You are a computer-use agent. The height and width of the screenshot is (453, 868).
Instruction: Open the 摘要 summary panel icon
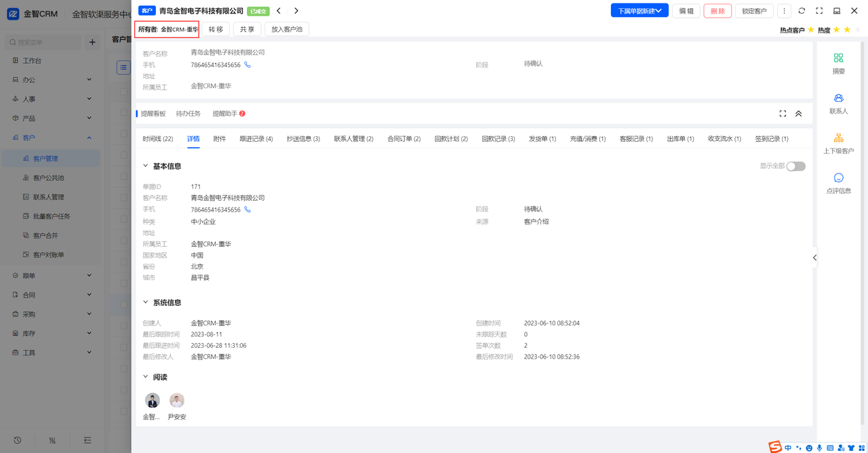coord(839,58)
